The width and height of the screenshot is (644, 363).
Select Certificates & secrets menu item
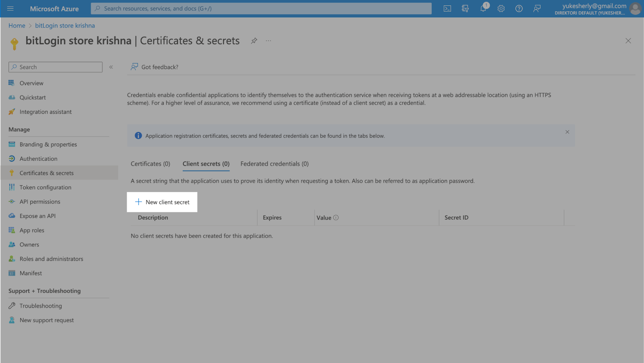coord(59,173)
